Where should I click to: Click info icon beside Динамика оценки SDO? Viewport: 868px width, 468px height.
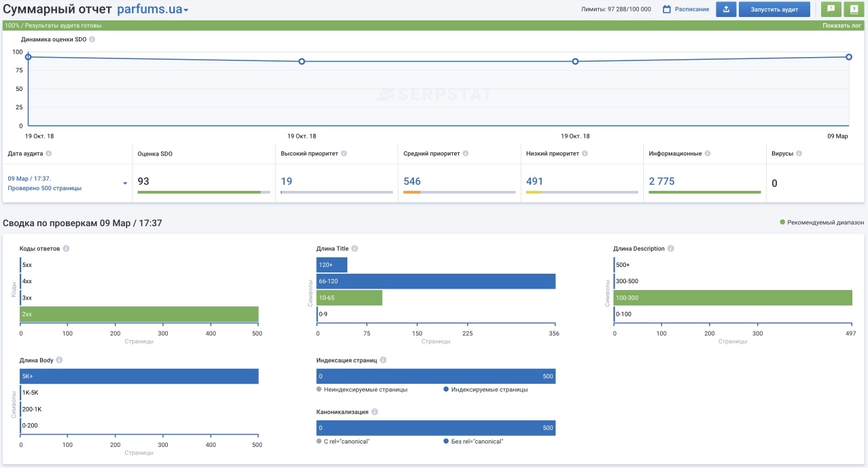click(92, 39)
